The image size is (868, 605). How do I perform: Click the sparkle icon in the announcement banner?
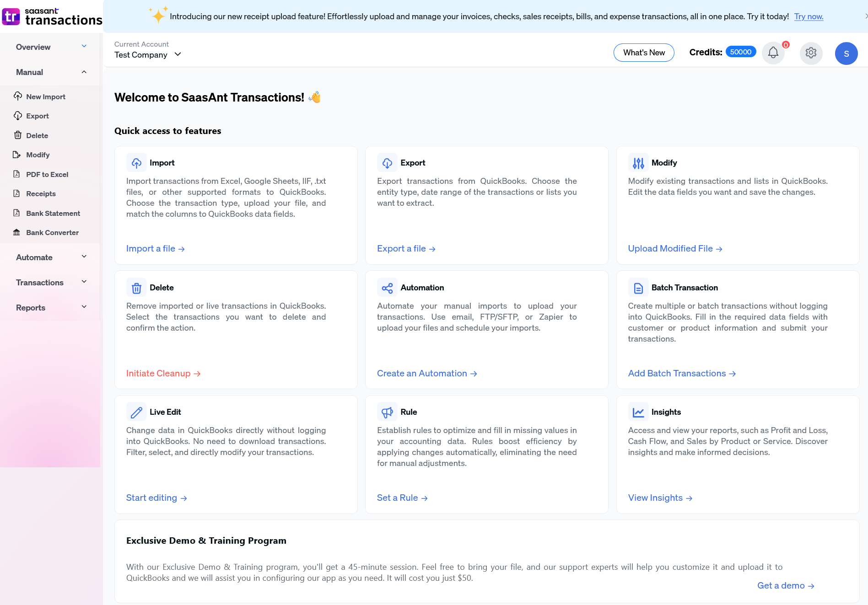pyautogui.click(x=158, y=15)
